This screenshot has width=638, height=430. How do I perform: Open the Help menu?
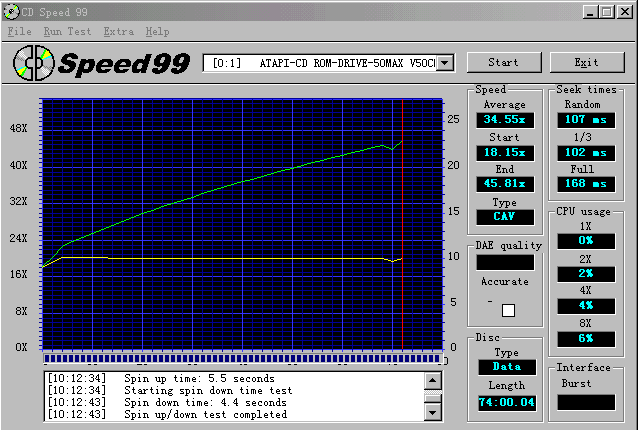click(157, 32)
